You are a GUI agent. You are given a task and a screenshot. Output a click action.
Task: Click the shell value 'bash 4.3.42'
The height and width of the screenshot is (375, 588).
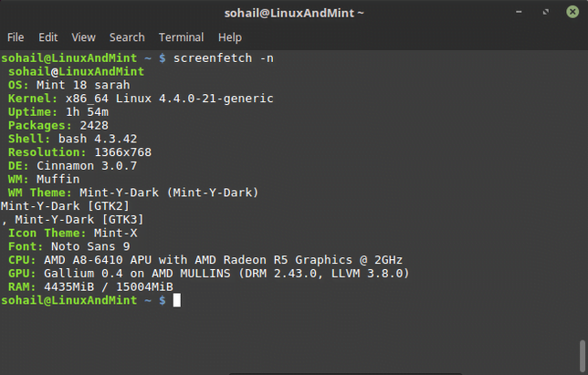98,139
